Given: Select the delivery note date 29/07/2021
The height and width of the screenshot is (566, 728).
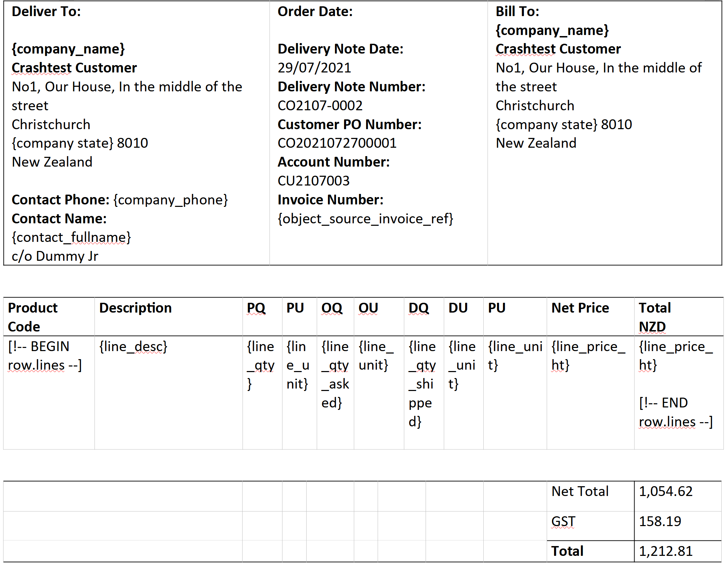Looking at the screenshot, I should (x=314, y=68).
